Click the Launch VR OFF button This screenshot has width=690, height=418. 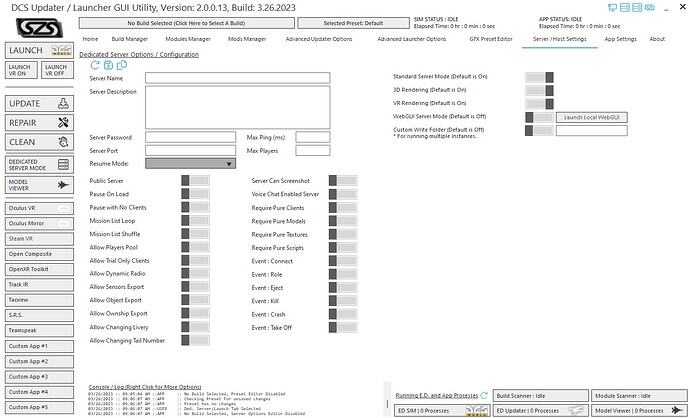point(57,70)
